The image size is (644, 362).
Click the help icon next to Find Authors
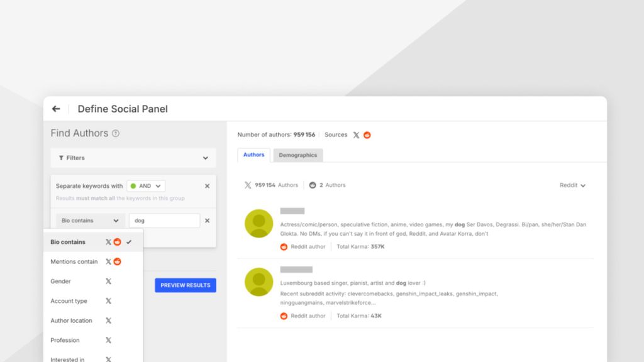(116, 133)
